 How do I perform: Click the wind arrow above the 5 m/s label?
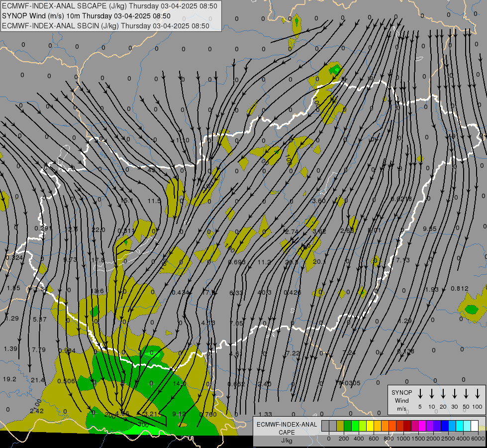coord(420,394)
